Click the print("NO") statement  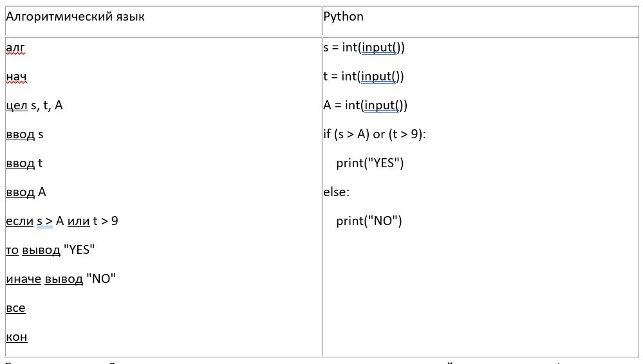(369, 221)
